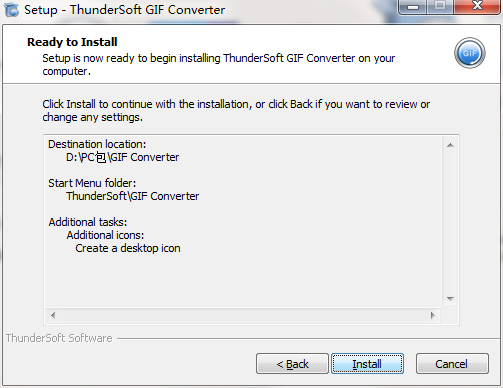The image size is (503, 388).
Task: Close the ThunderSoft GIF Converter Setup window
Action: pos(477,6)
